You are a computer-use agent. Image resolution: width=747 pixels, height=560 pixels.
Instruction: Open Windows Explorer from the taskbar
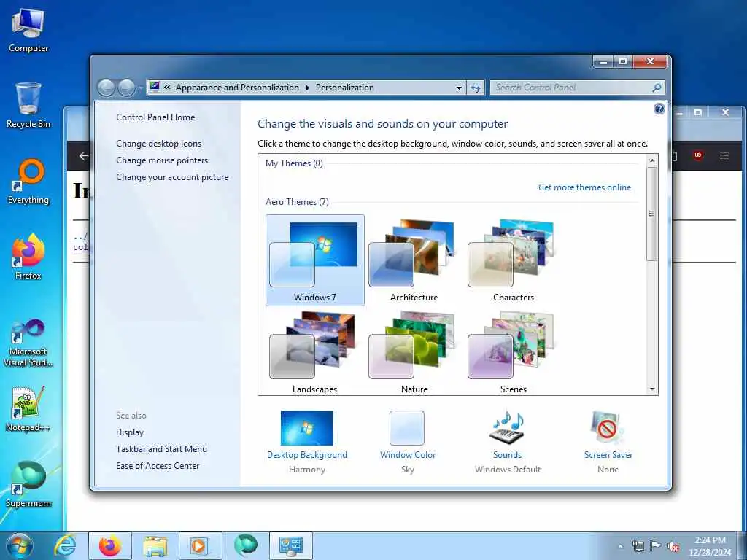pyautogui.click(x=155, y=545)
